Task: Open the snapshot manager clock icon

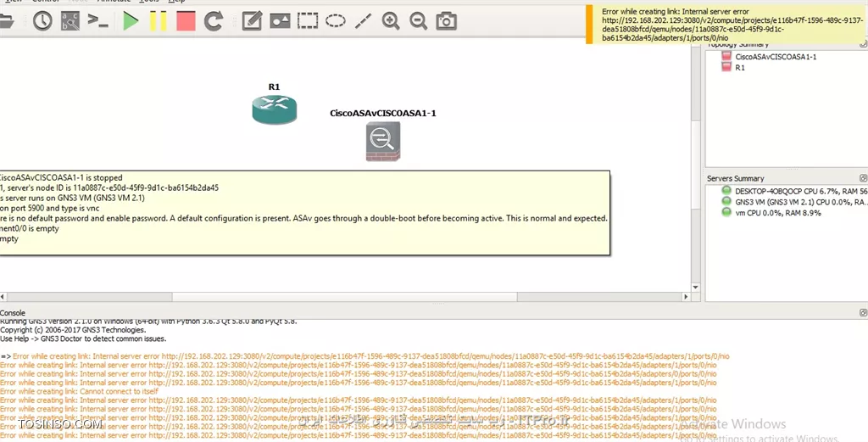Action: (42, 21)
